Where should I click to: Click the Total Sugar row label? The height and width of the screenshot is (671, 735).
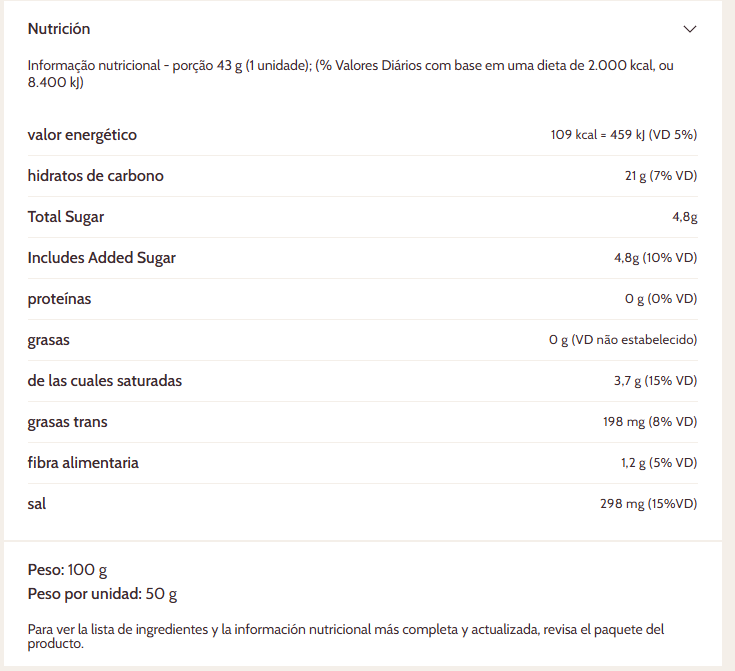tap(66, 217)
